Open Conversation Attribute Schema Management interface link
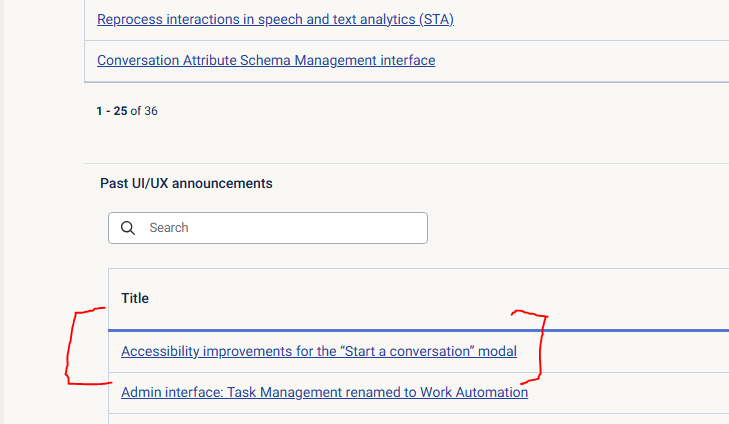The image size is (729, 424). 266,60
